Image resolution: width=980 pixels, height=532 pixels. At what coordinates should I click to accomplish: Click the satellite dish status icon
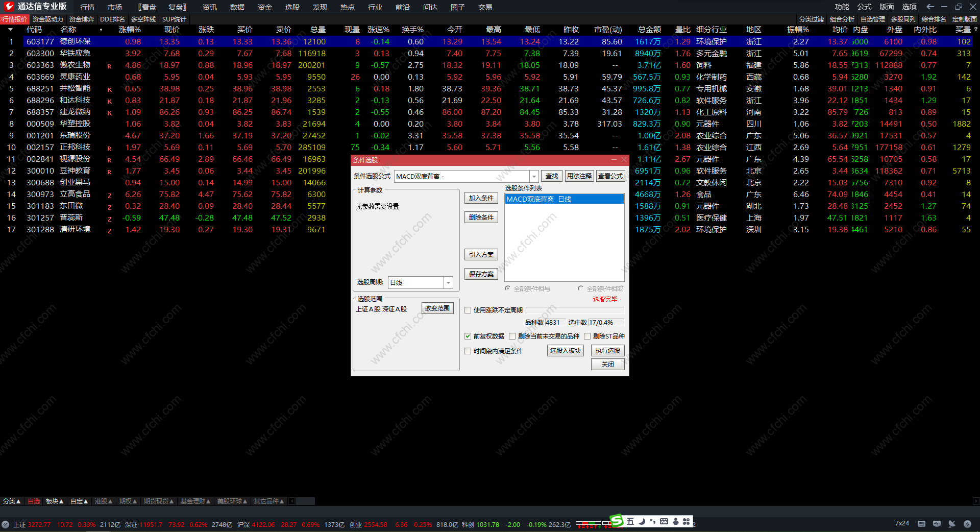point(952,524)
